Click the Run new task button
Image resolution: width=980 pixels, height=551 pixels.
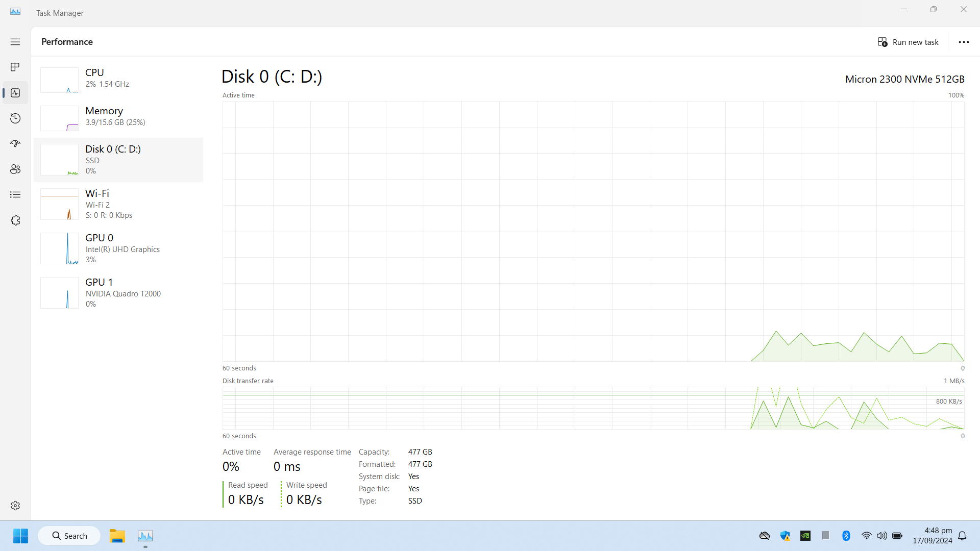point(908,42)
